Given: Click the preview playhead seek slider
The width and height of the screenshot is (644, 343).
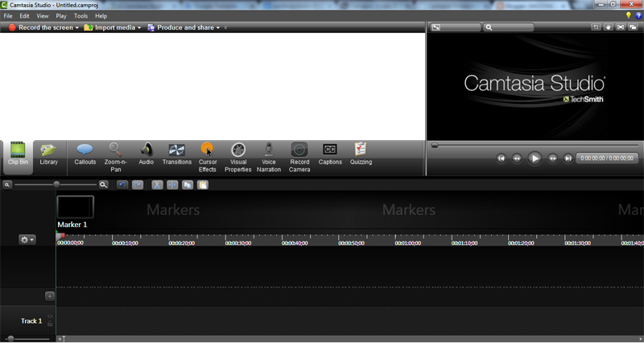Looking at the screenshot, I should click(435, 146).
